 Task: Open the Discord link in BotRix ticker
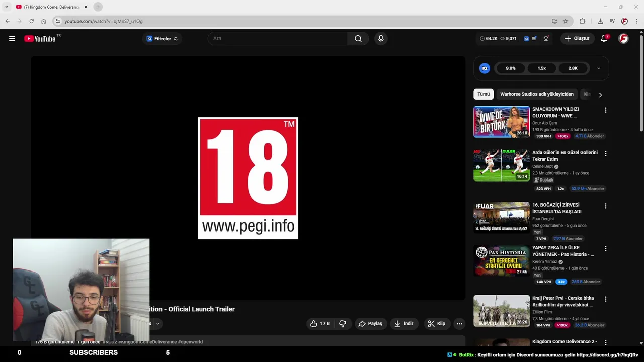pos(607,355)
